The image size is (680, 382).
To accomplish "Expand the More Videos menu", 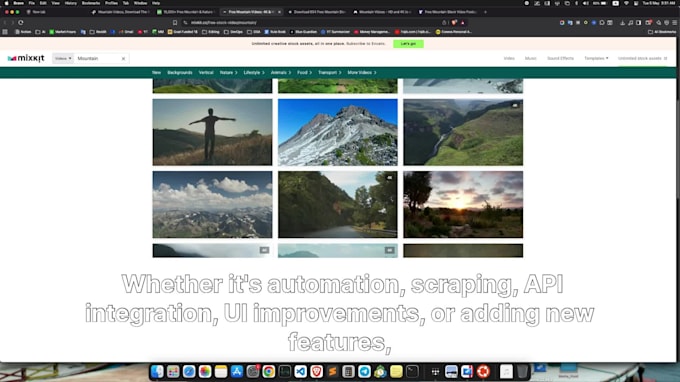I will click(362, 72).
